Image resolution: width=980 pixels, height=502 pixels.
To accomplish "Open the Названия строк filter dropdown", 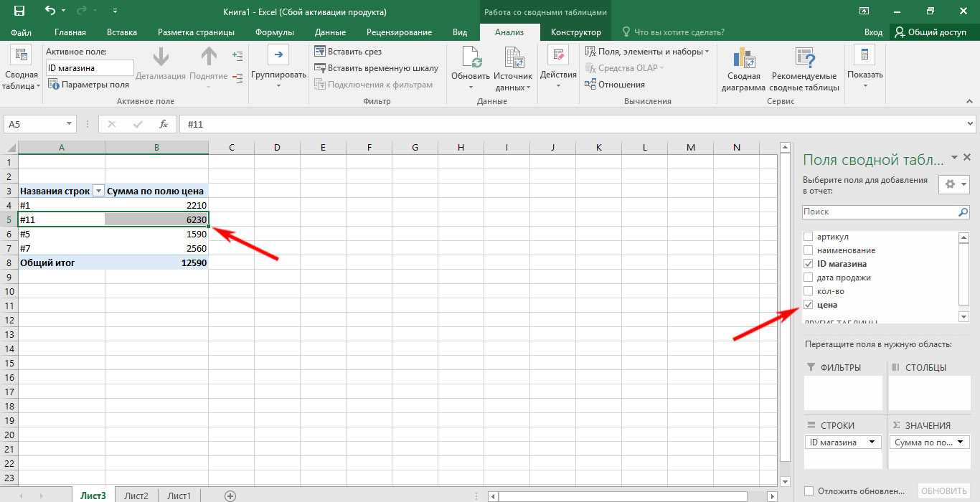I will 98,191.
